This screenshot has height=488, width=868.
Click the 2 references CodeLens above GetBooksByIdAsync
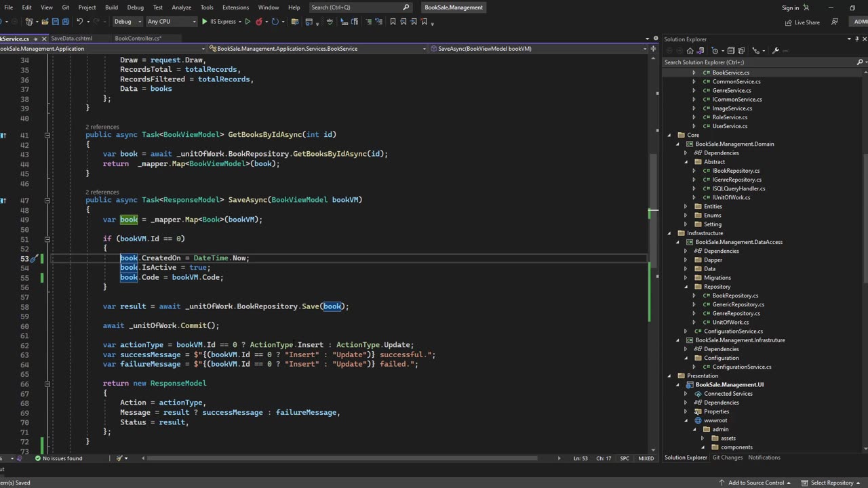coord(102,127)
